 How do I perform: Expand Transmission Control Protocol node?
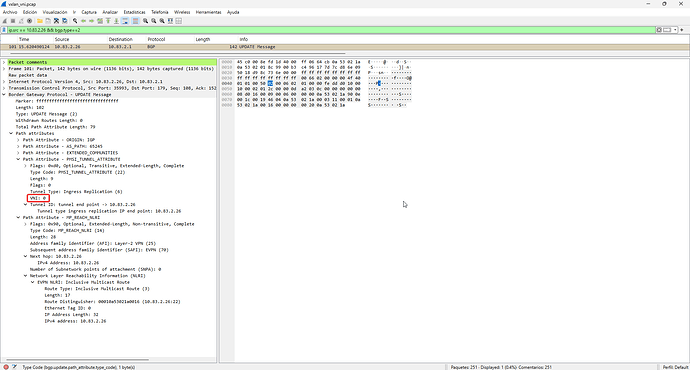click(4, 88)
